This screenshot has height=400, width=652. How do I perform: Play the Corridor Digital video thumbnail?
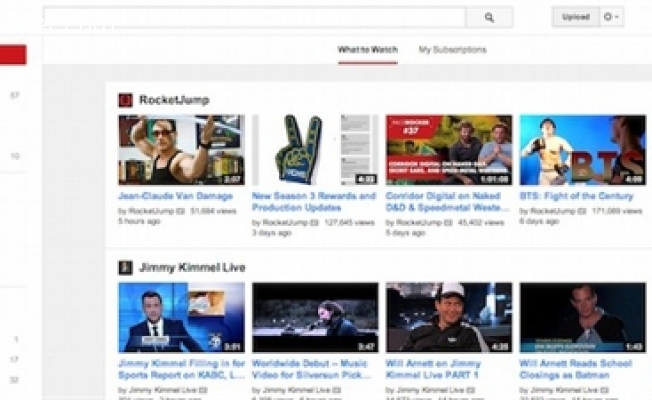(448, 150)
